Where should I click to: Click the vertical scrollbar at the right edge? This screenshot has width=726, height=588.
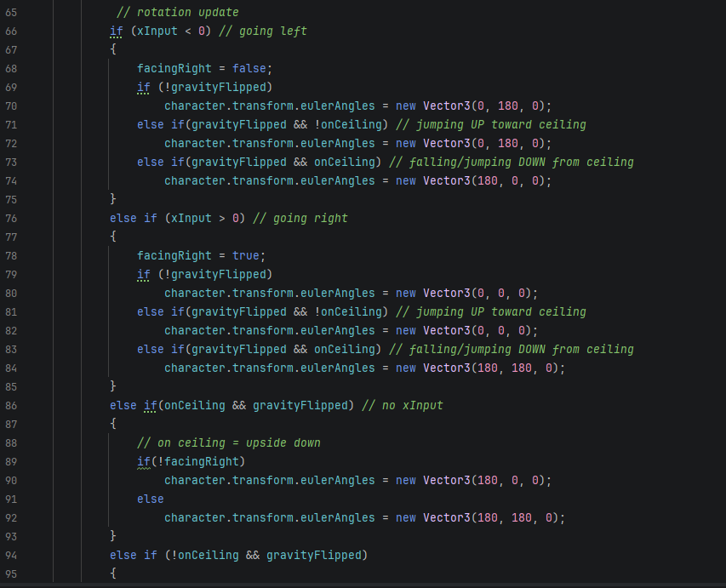(x=722, y=255)
